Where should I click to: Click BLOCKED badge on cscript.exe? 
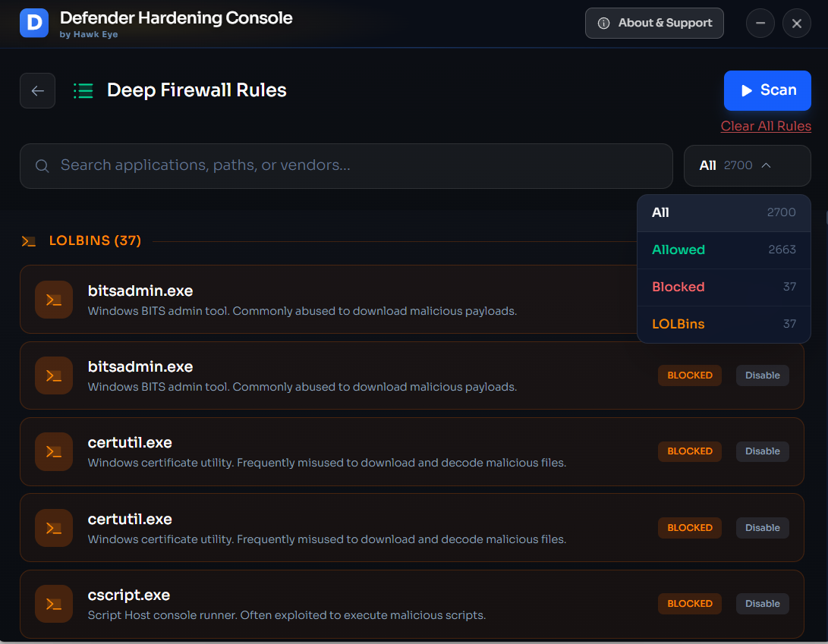pos(690,603)
